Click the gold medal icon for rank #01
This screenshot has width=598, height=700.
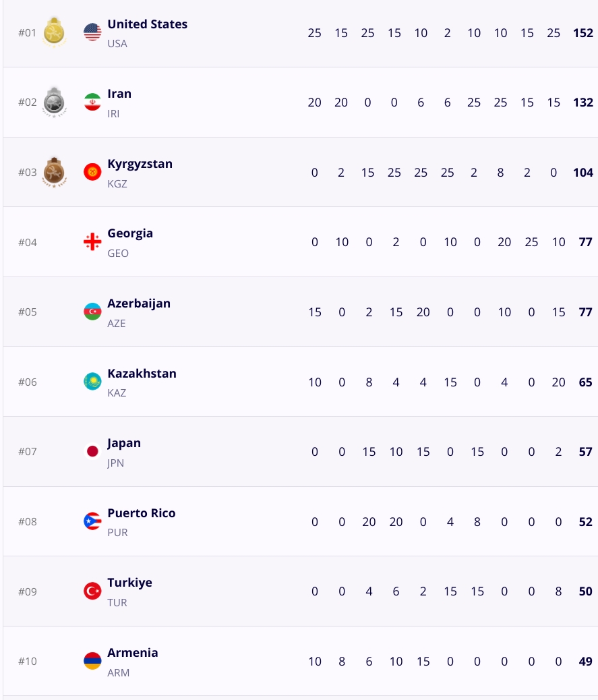[54, 32]
